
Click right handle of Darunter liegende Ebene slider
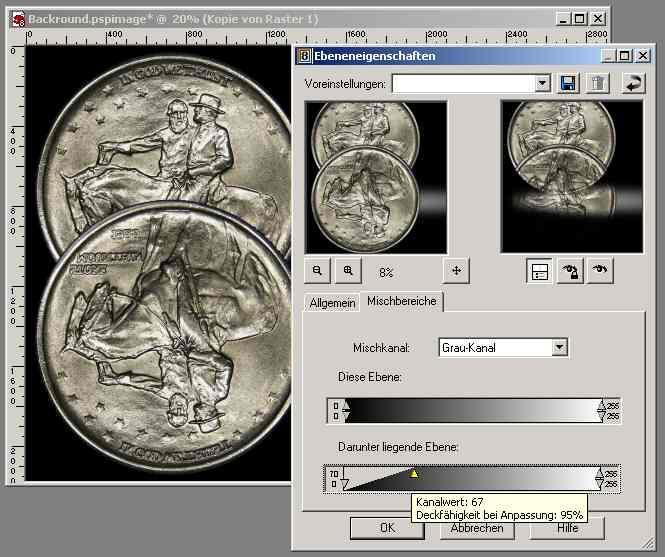coord(599,479)
